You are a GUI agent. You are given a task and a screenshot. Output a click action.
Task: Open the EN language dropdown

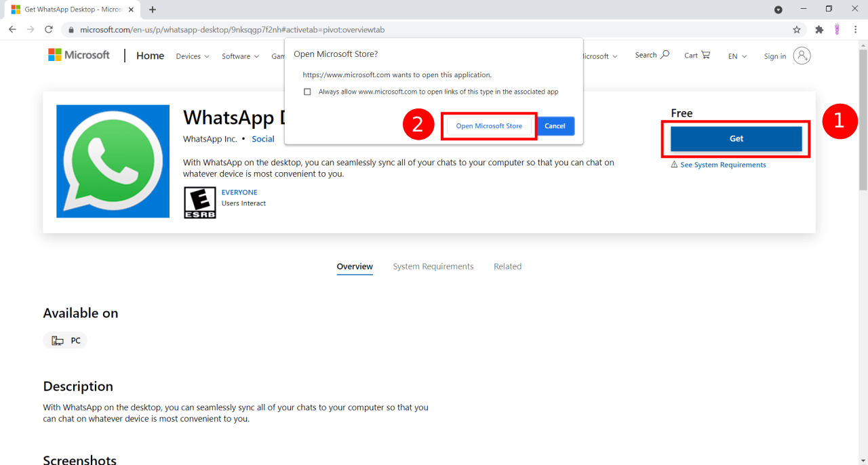point(737,56)
